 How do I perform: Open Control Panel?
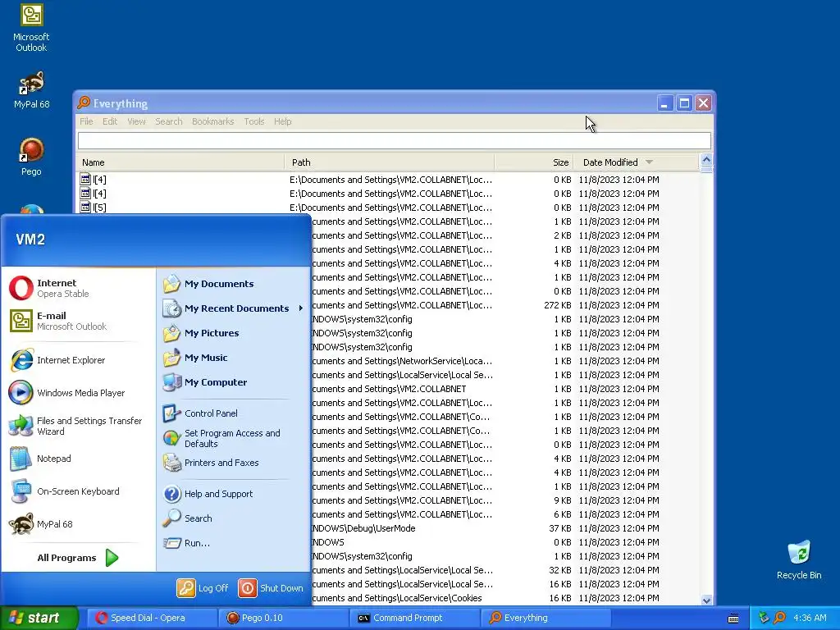[x=234, y=413]
